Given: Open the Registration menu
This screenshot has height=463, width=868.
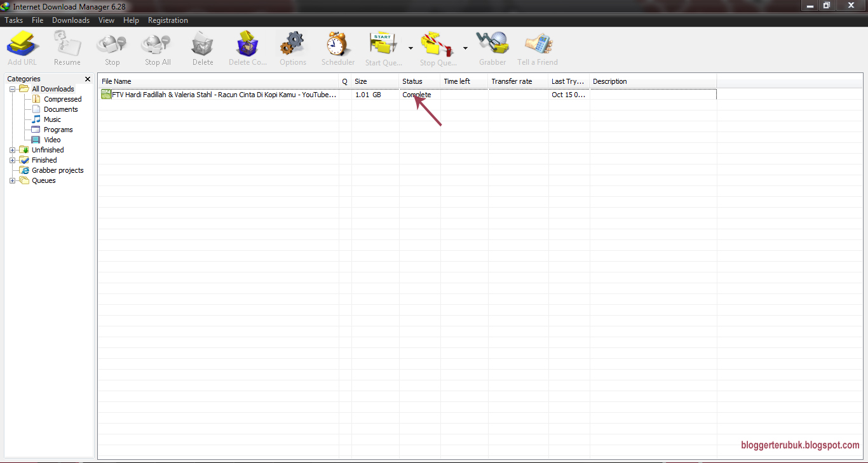Looking at the screenshot, I should 168,20.
